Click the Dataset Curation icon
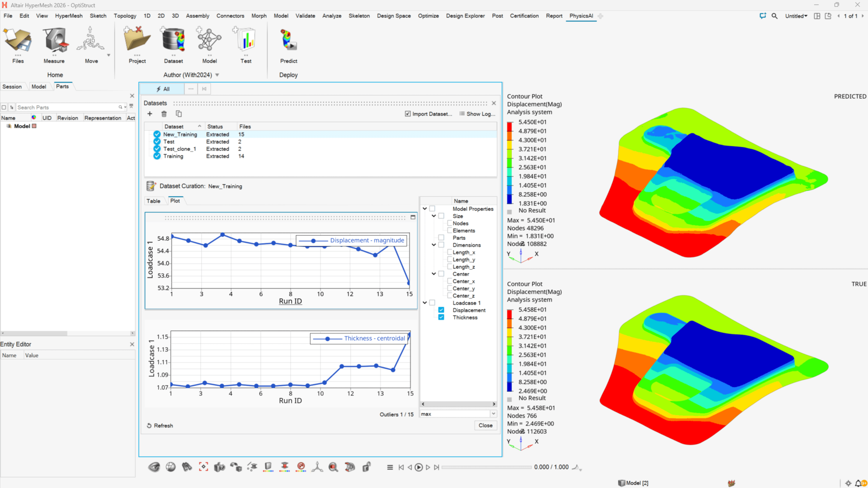 pyautogui.click(x=151, y=186)
